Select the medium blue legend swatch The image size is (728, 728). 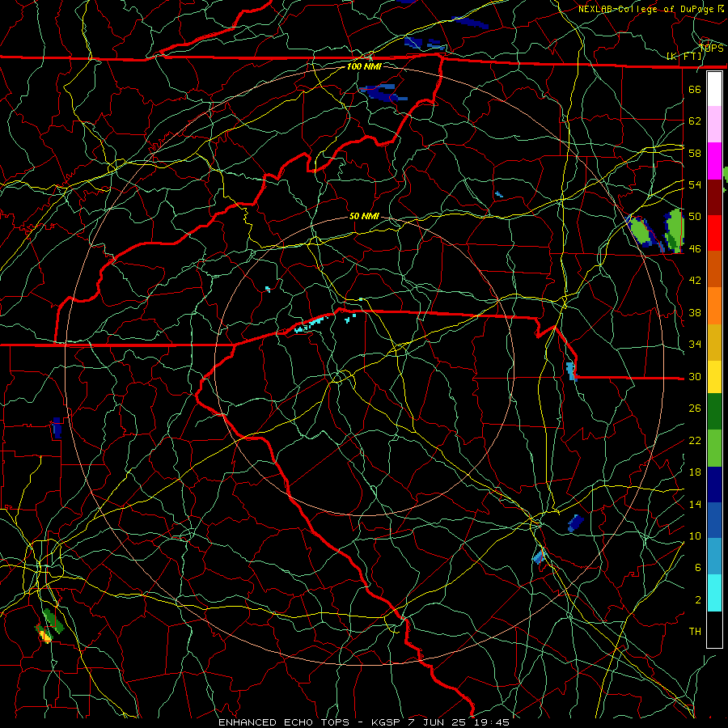pos(714,520)
